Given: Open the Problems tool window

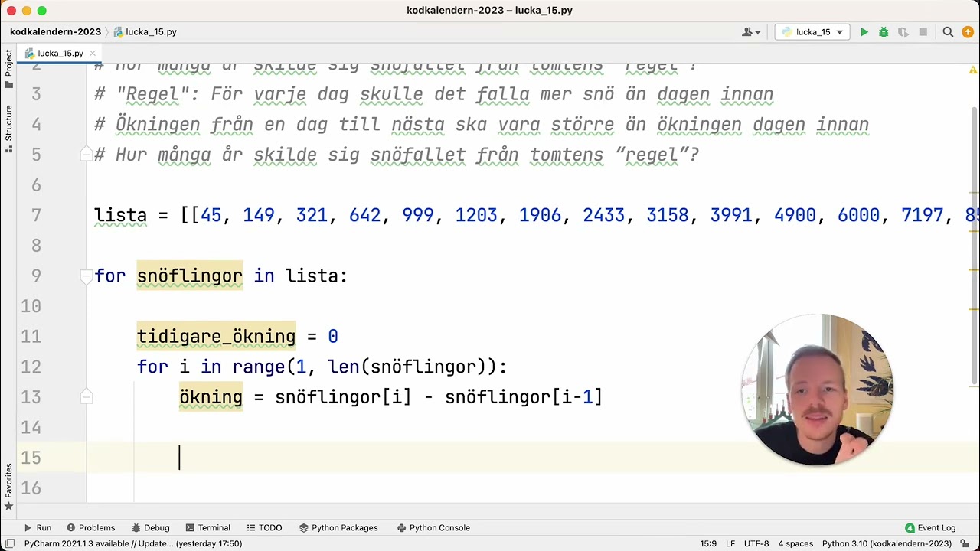Looking at the screenshot, I should [x=90, y=528].
